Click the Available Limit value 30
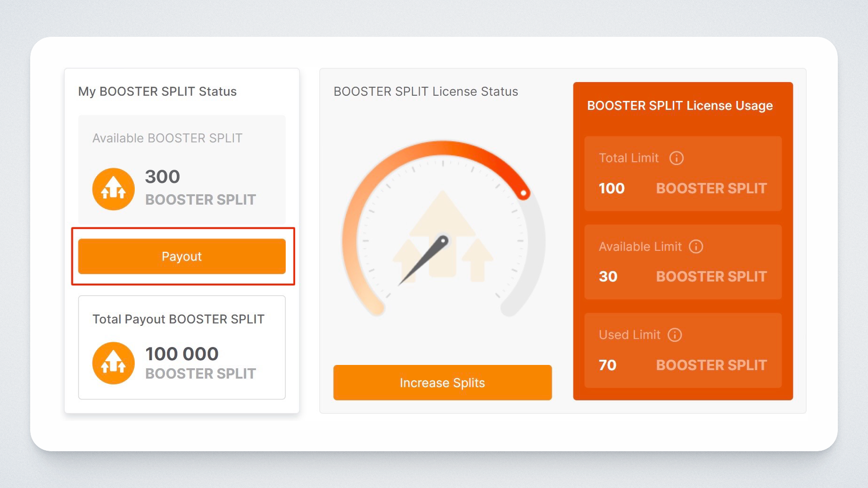Screen dimensions: 868x488 coord(608,277)
